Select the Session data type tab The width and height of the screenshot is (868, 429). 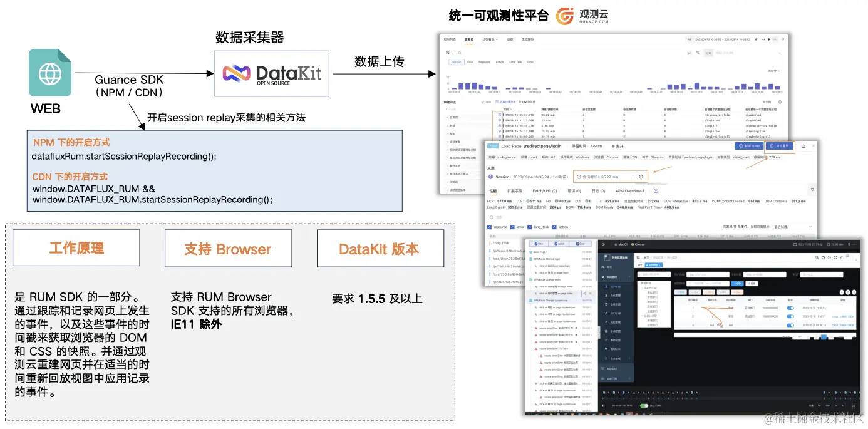[x=457, y=62]
